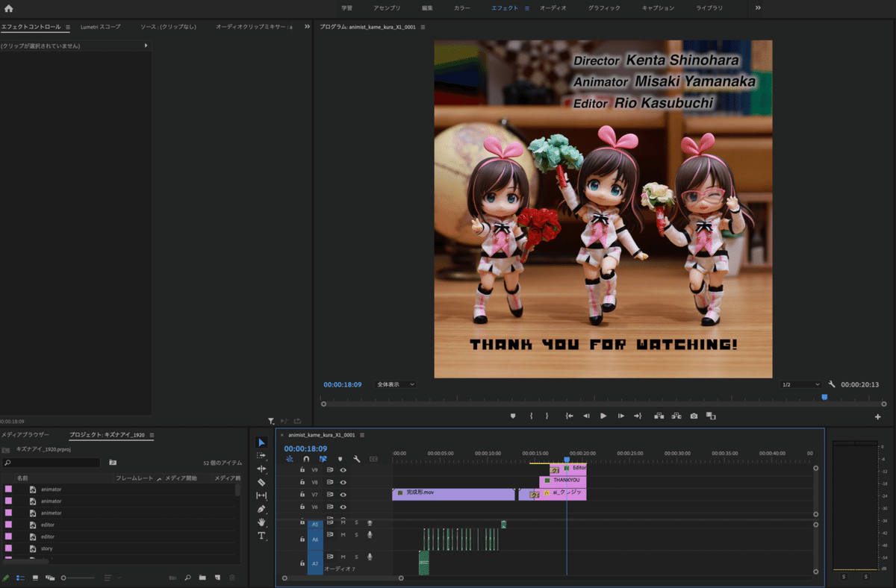The height and width of the screenshot is (588, 896).
Task: Select the Razor tool
Action: coord(261,482)
